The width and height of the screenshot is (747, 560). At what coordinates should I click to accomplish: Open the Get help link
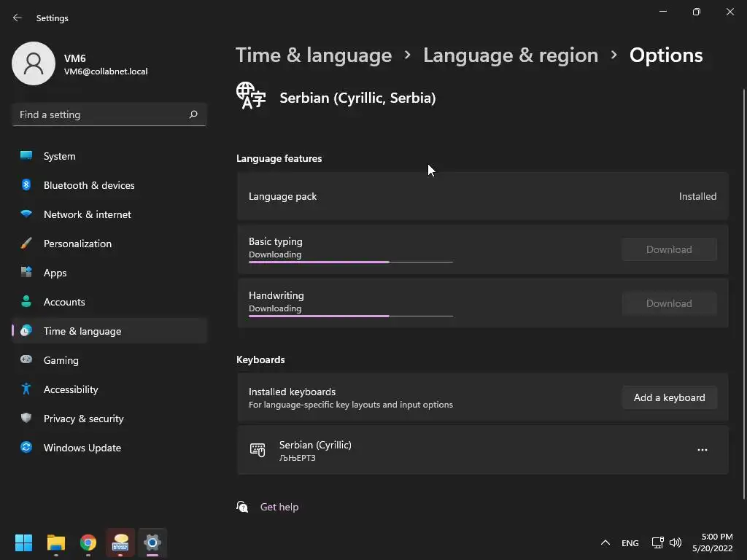point(279,507)
